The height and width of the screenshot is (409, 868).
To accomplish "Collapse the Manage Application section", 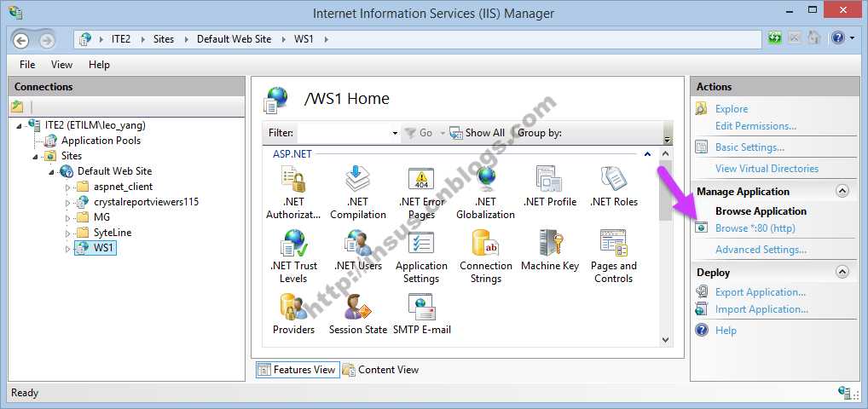I will point(842,192).
